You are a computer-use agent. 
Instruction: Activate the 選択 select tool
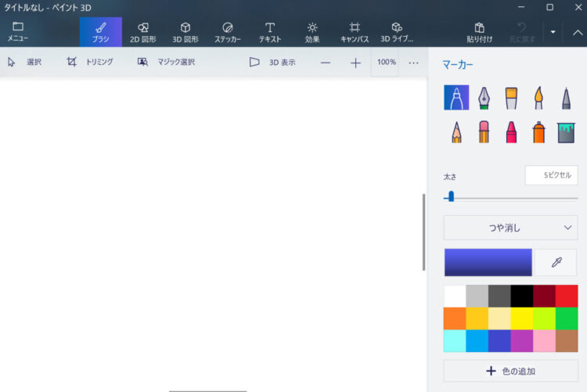click(x=25, y=62)
